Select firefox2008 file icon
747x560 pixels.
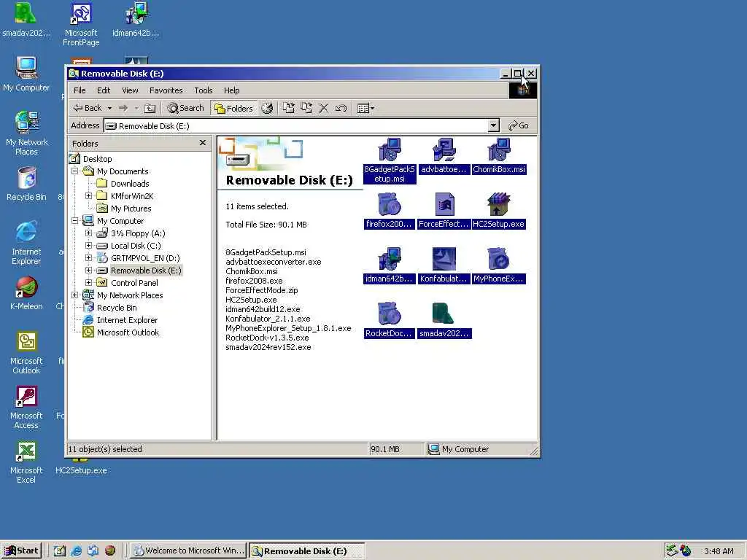(x=390, y=211)
